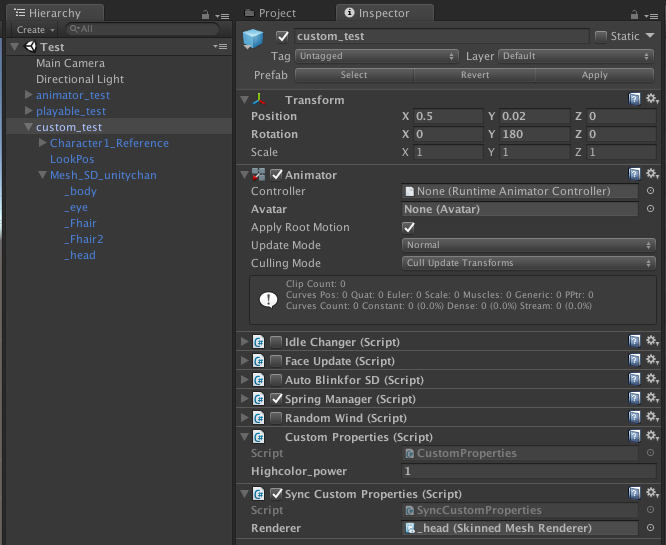Click the Hierarchy panel lock icon

(x=206, y=15)
